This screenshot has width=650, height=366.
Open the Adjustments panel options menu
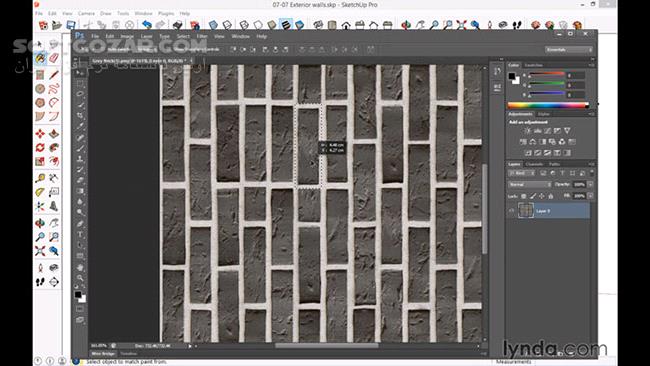tap(592, 114)
